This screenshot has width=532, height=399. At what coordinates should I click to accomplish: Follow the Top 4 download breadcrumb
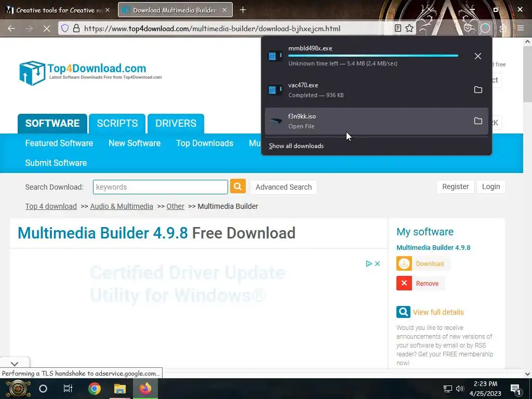coord(51,206)
